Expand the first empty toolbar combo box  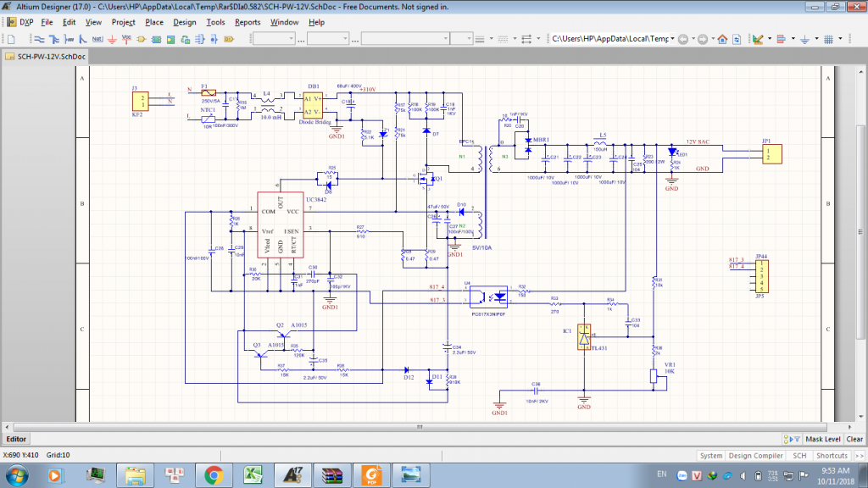point(292,39)
